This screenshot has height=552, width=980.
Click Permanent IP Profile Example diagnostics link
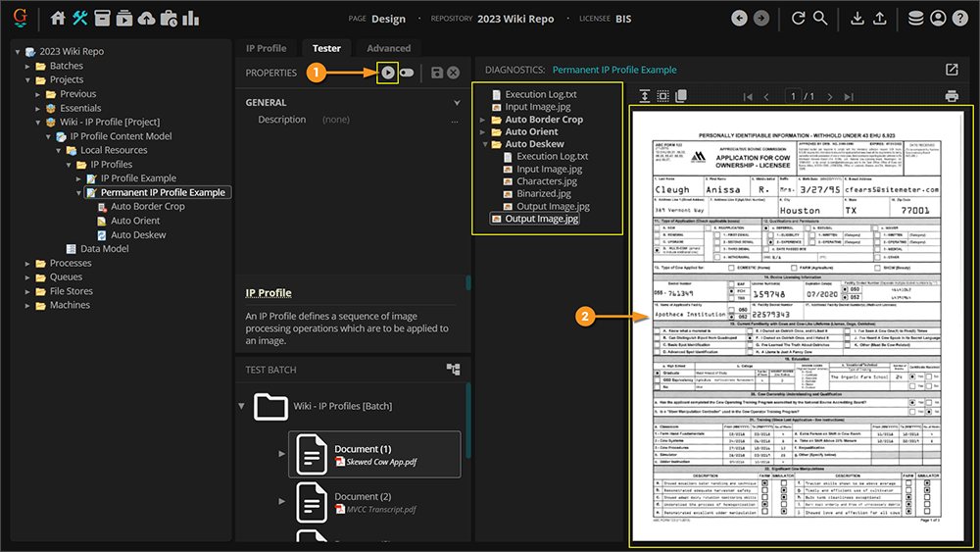coord(614,71)
